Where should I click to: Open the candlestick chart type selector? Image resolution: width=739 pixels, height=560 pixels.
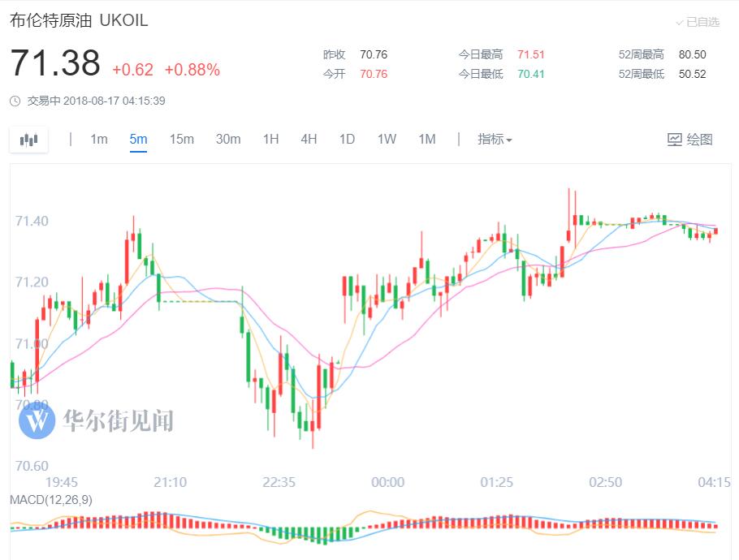point(29,140)
